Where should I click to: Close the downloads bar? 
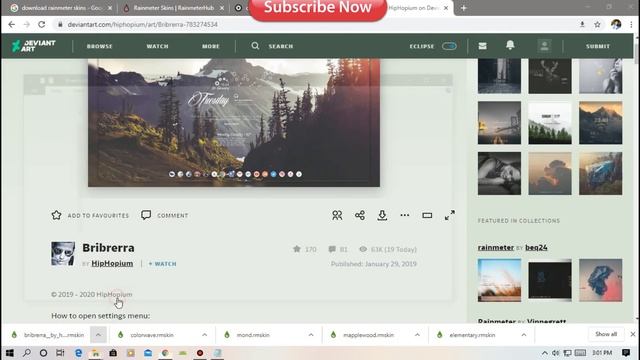point(633,334)
